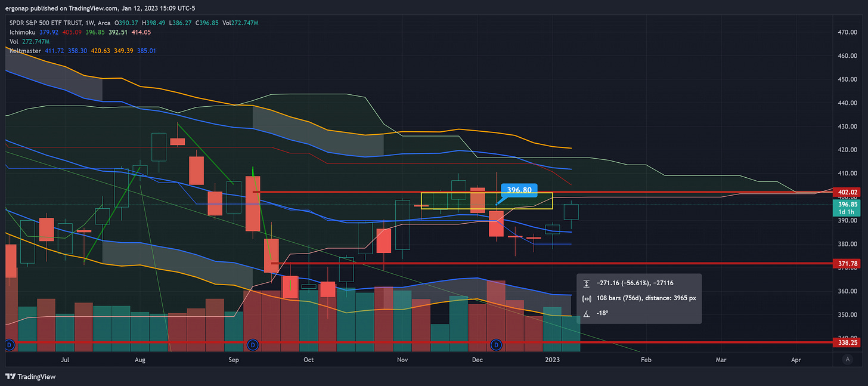Click the price range icon in measurement box
The image size is (868, 386).
587,283
